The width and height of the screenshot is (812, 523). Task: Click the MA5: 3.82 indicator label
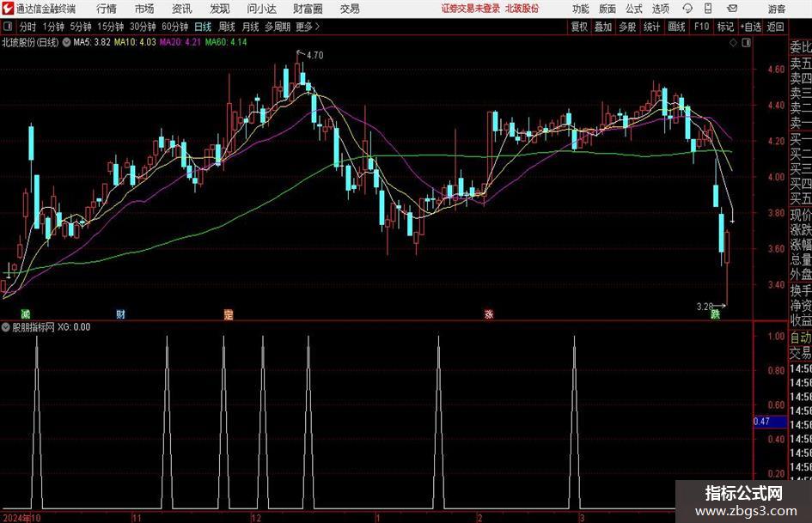[x=92, y=42]
